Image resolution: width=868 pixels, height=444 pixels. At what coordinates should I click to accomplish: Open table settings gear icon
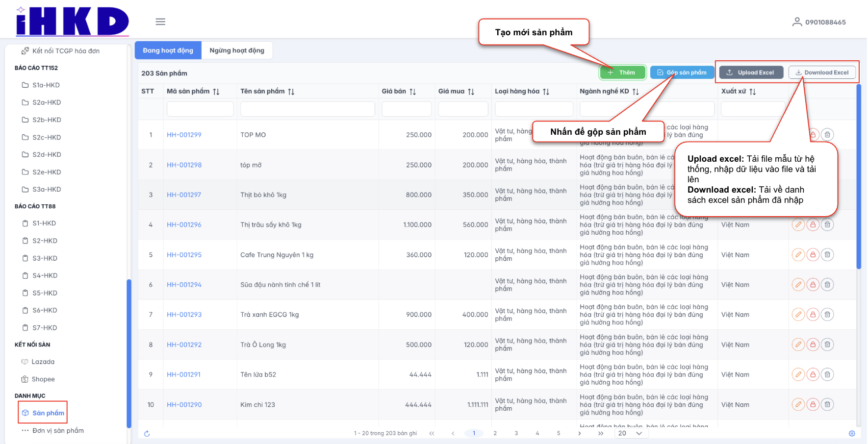click(x=852, y=434)
